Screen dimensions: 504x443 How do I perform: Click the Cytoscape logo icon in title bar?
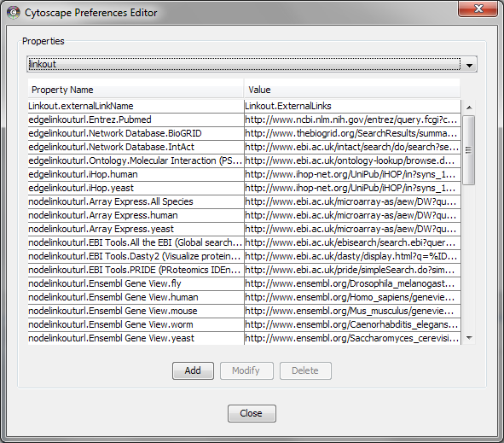(x=13, y=13)
